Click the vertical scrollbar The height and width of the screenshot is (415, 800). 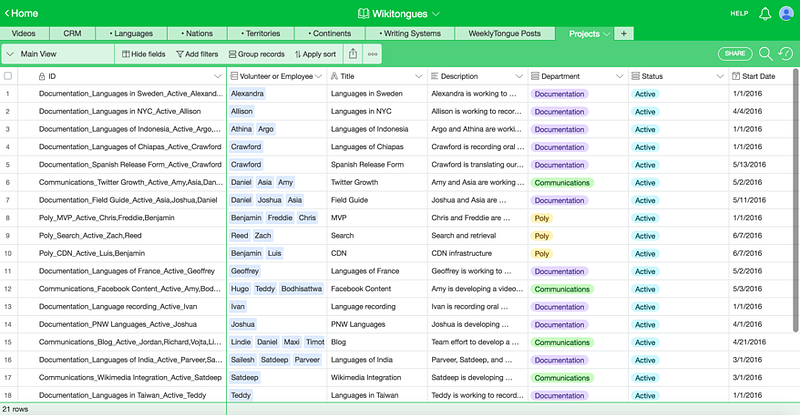[796, 200]
